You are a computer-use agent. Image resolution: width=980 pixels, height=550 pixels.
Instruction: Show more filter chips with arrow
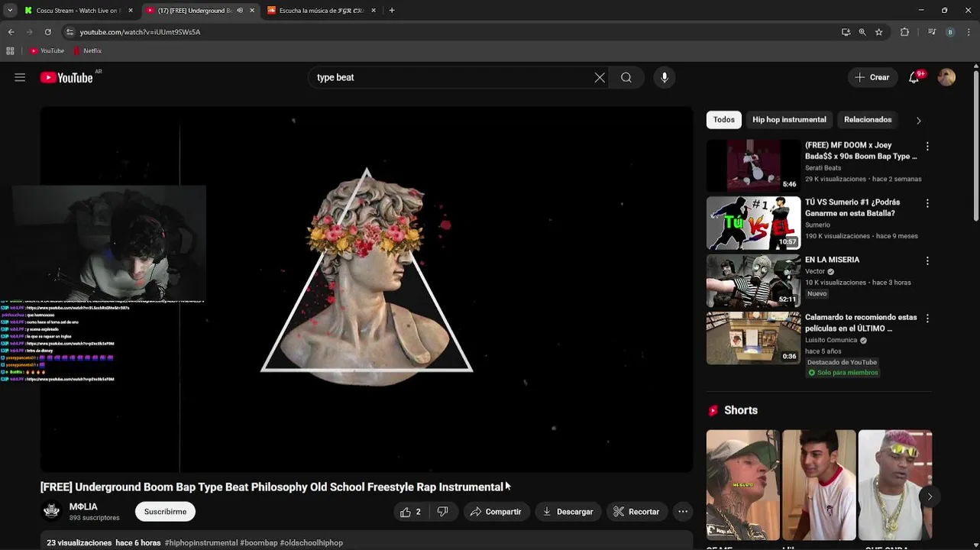(918, 120)
